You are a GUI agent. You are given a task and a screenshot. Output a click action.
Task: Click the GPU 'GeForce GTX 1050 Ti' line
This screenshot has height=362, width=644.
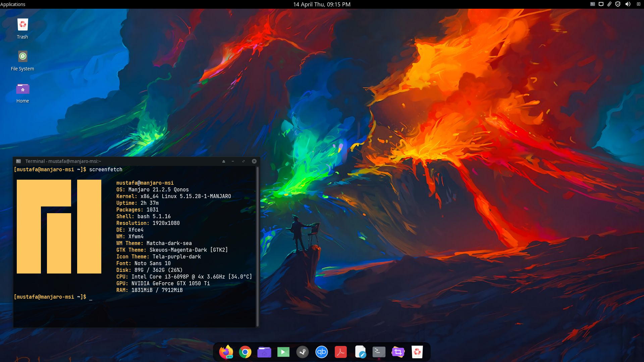pos(163,284)
